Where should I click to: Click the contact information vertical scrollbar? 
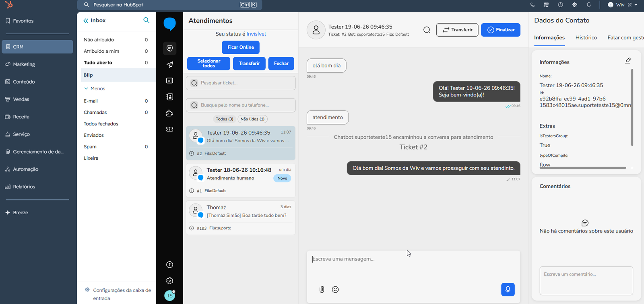632,107
